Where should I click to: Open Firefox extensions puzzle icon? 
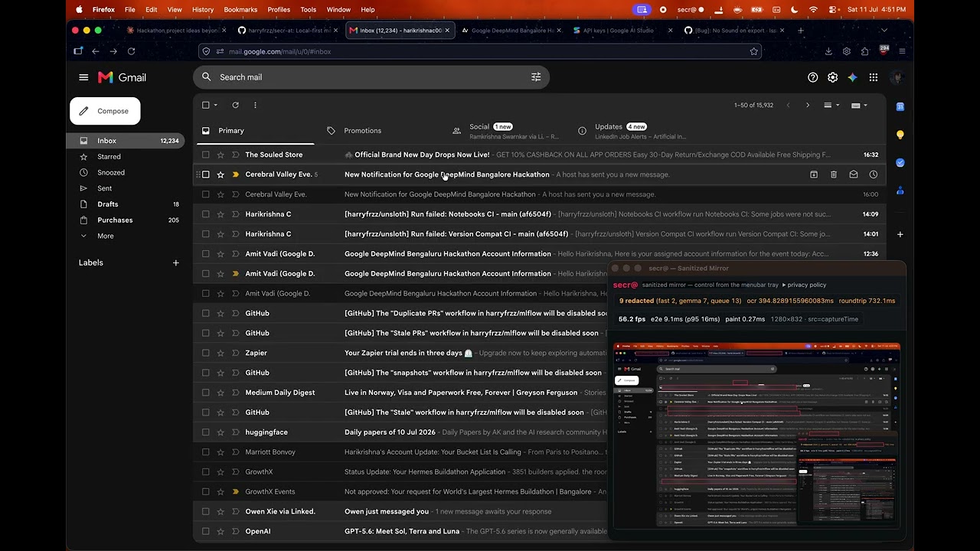pos(865,51)
